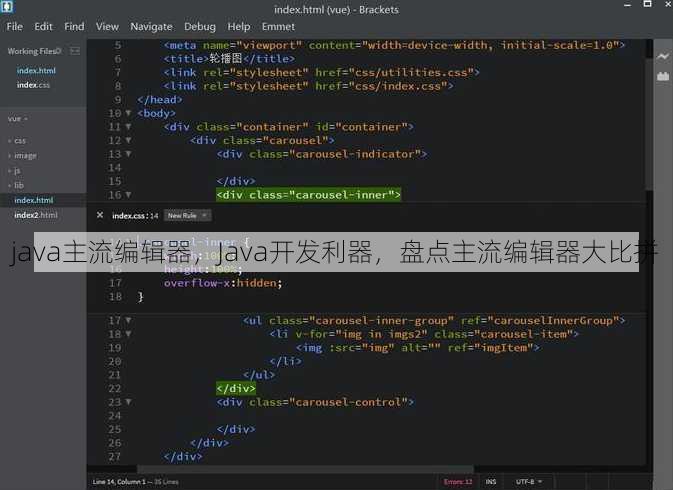Collapse code fold at line 10
The image size is (673, 490).
tap(128, 113)
